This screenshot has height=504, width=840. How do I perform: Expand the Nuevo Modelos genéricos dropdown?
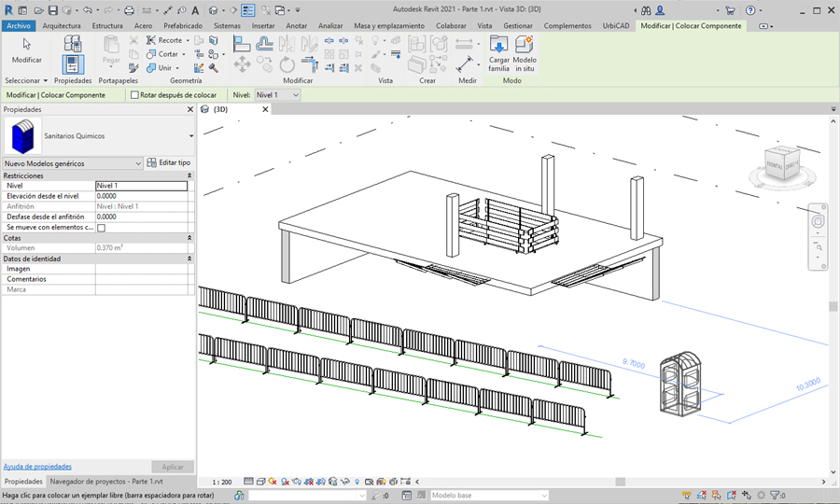(x=138, y=163)
